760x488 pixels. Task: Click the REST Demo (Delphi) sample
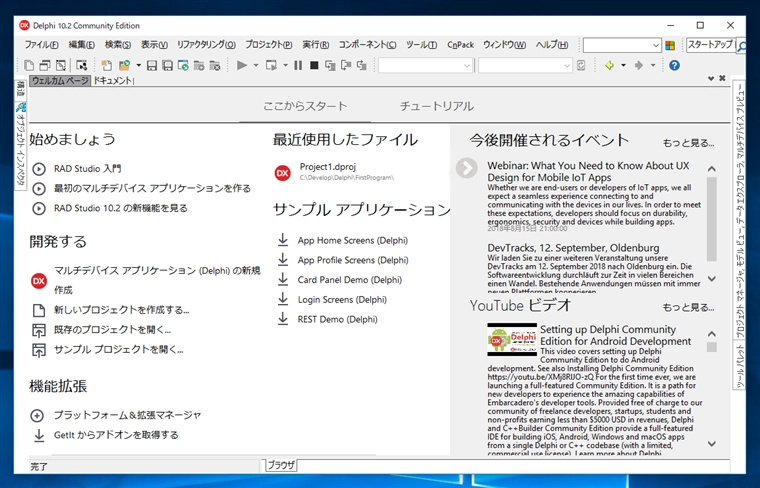click(x=337, y=319)
